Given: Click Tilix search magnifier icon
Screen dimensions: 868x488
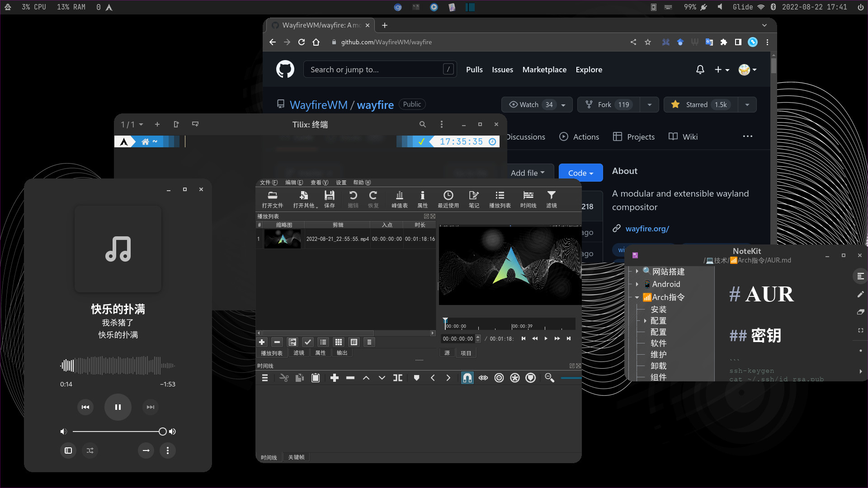Looking at the screenshot, I should pos(423,124).
